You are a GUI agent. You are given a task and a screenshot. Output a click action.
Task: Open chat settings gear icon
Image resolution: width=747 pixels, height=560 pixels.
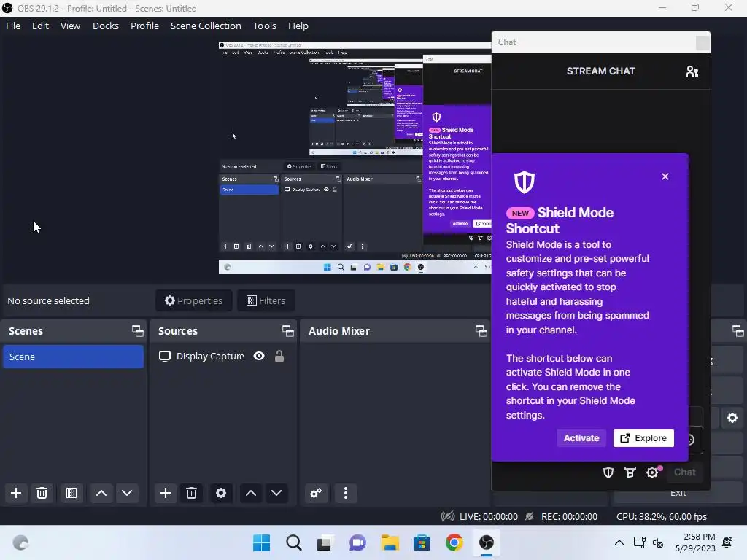652,472
